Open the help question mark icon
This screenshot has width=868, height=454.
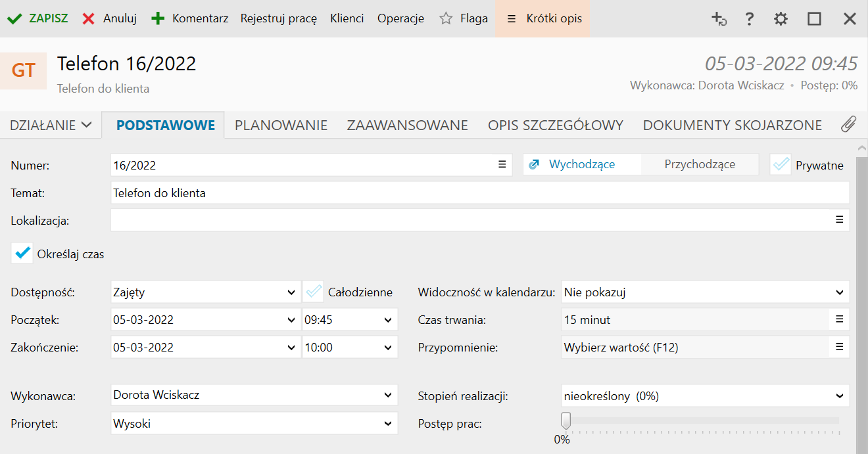pos(749,19)
